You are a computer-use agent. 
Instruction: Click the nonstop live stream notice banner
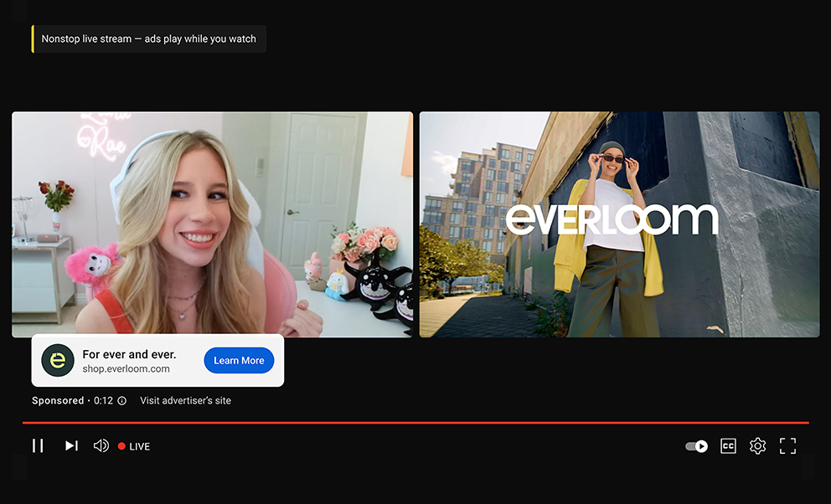pos(149,39)
